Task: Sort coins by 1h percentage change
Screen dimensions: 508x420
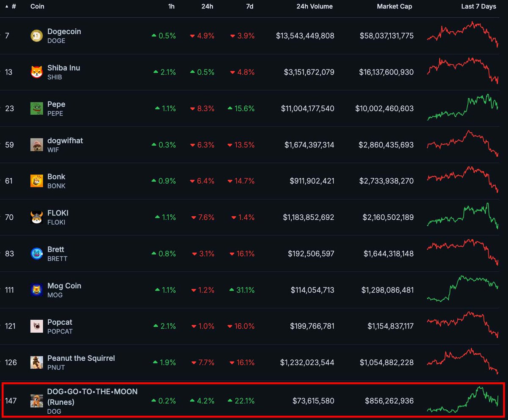Action: pos(171,6)
